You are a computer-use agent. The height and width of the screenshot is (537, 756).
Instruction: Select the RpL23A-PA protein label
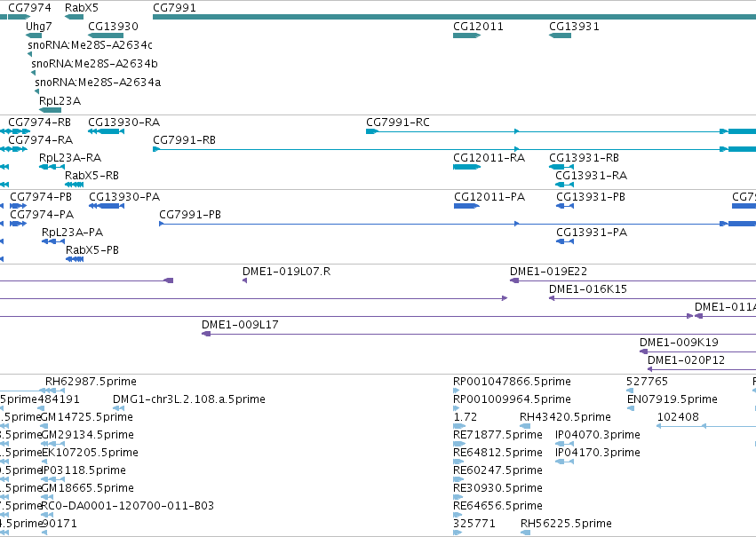(x=72, y=233)
